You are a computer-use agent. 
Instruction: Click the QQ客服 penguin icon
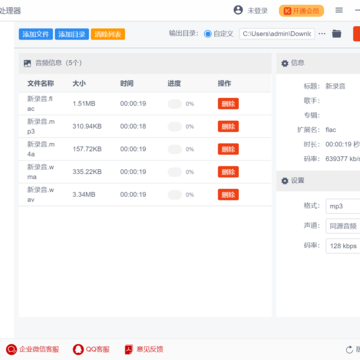coord(78,349)
